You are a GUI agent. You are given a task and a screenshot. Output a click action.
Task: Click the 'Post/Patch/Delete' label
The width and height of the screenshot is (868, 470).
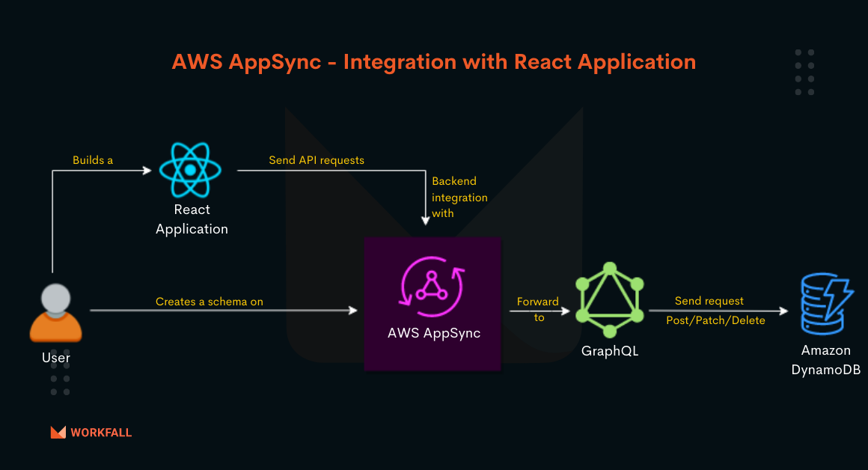pyautogui.click(x=716, y=320)
